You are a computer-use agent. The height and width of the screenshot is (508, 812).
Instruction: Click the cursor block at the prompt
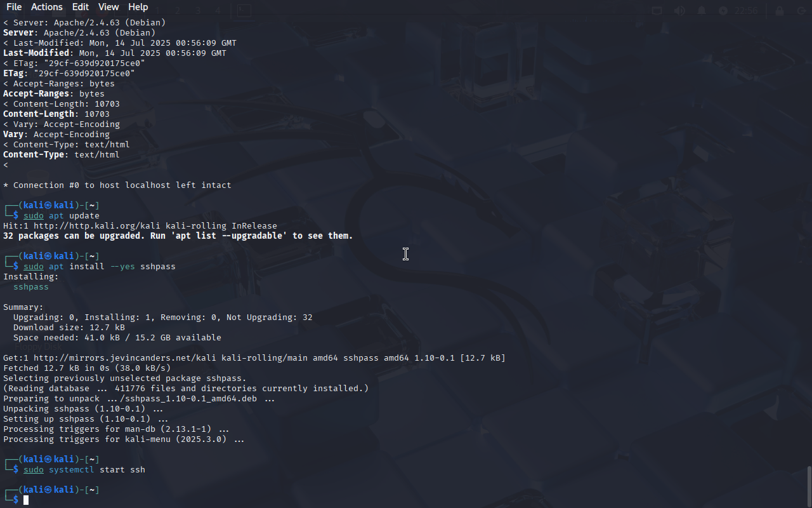pos(26,500)
